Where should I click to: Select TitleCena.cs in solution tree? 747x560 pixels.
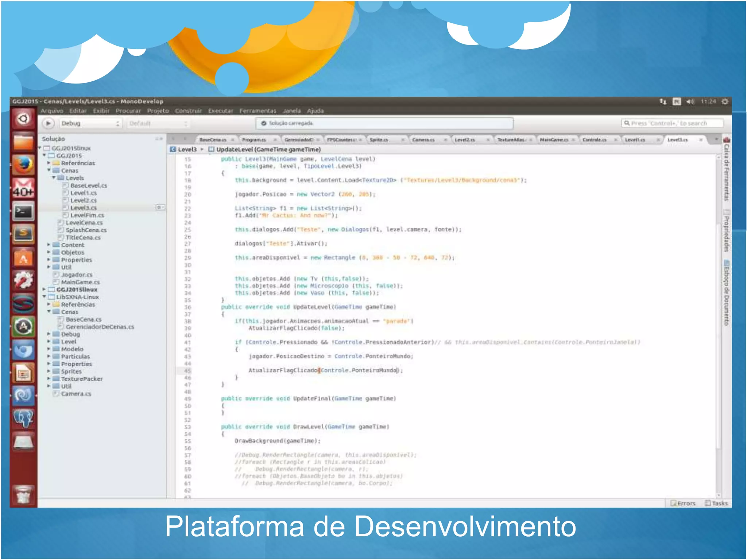[83, 237]
